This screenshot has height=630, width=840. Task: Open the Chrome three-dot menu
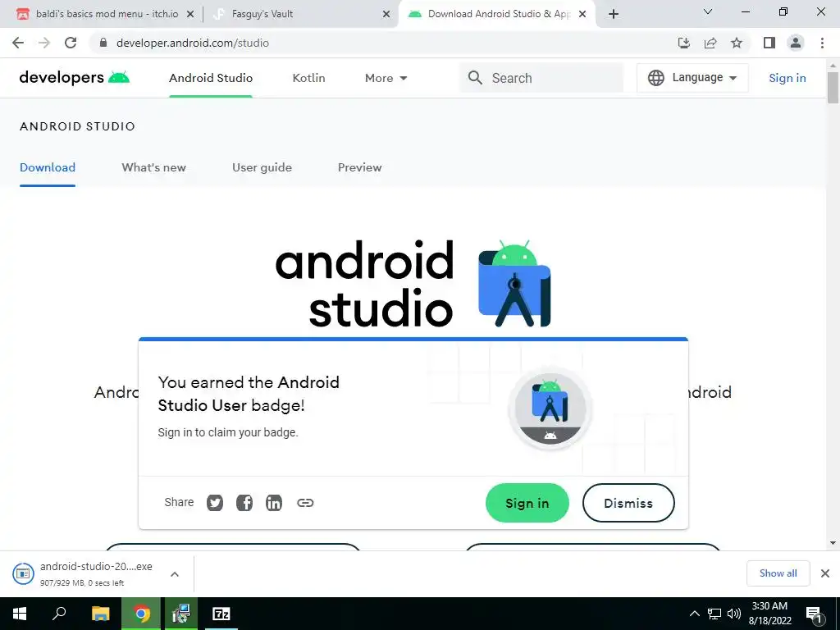click(x=822, y=43)
